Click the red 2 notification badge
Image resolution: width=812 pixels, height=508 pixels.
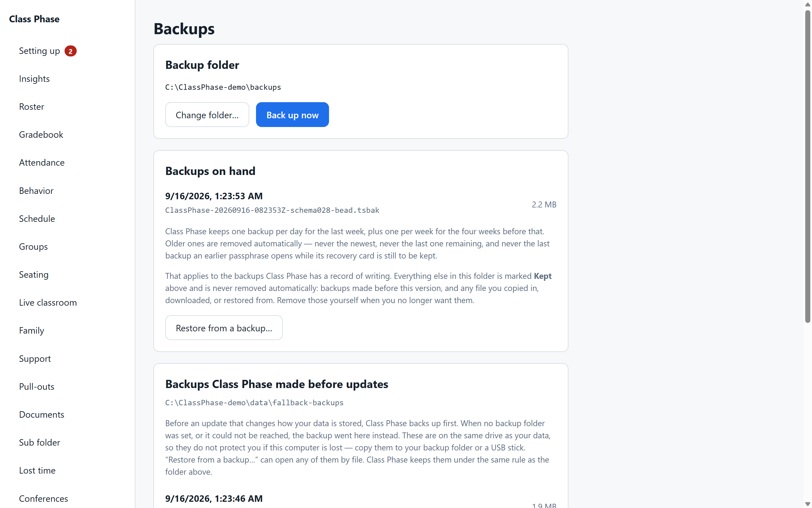tap(70, 51)
